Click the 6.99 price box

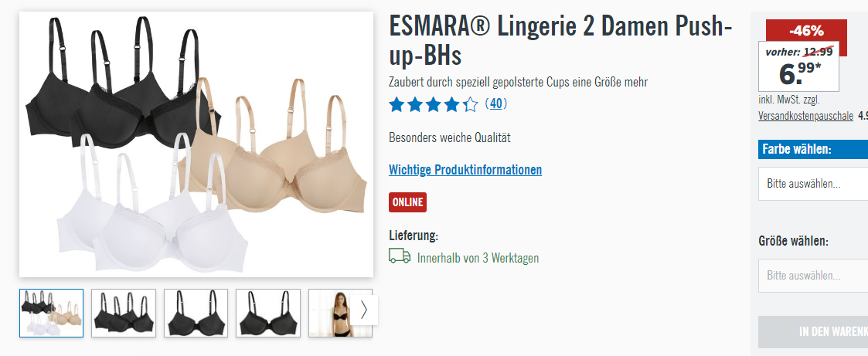click(x=798, y=66)
